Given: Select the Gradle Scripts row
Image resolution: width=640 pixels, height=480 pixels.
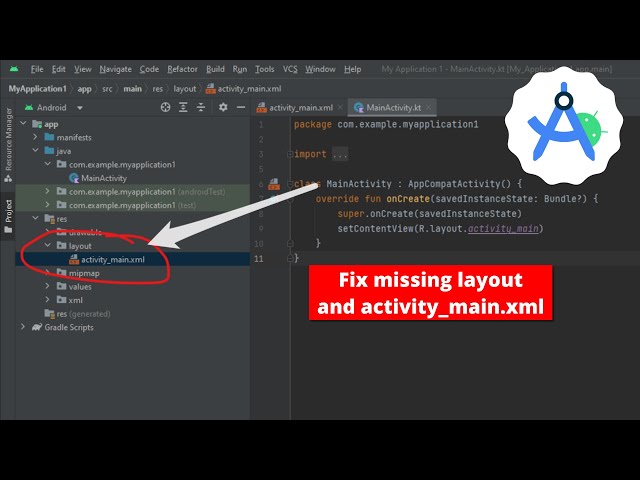Looking at the screenshot, I should (132, 327).
